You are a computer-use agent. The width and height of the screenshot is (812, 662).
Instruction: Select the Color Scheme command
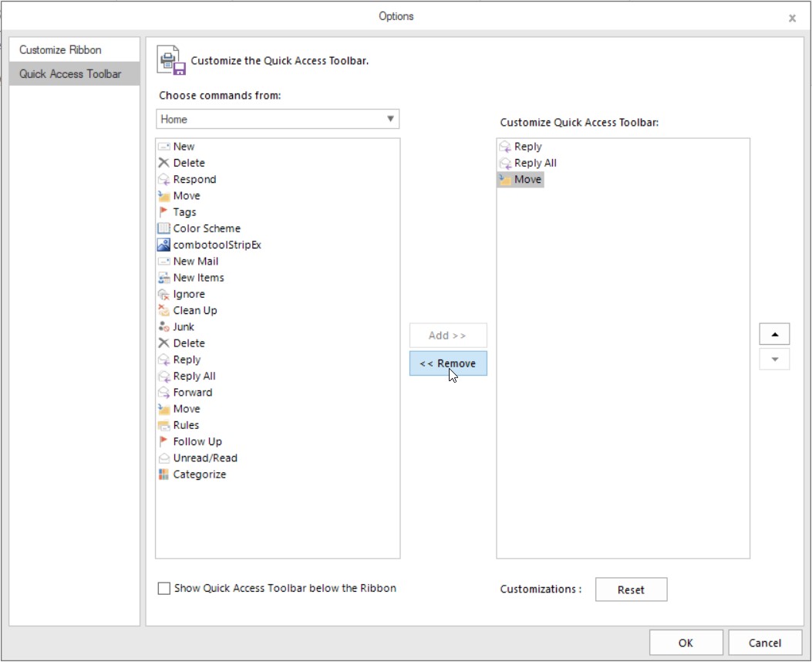point(205,228)
